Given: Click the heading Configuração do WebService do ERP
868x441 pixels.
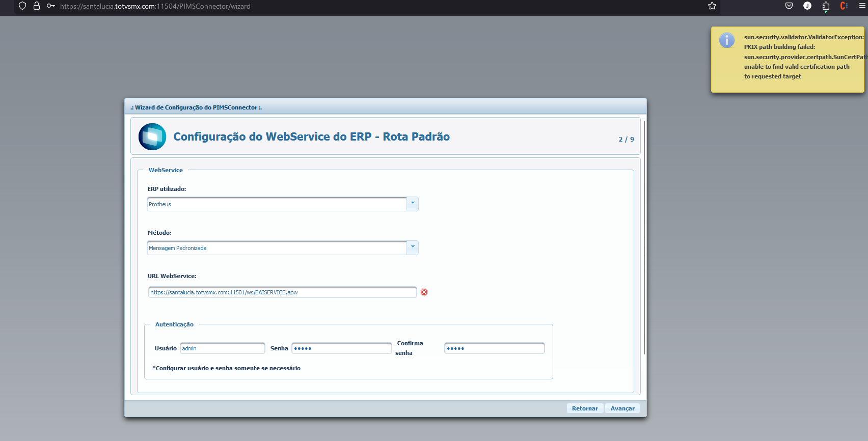Looking at the screenshot, I should pyautogui.click(x=312, y=136).
